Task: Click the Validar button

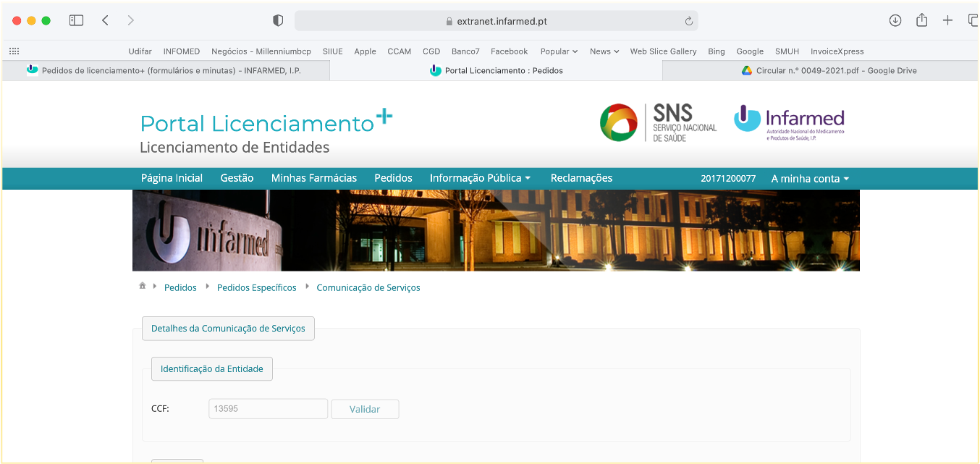Action: pos(365,409)
